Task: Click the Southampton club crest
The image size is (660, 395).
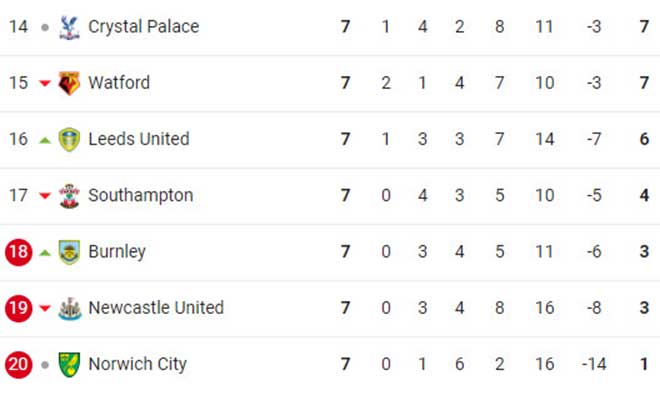Action: 69,196
